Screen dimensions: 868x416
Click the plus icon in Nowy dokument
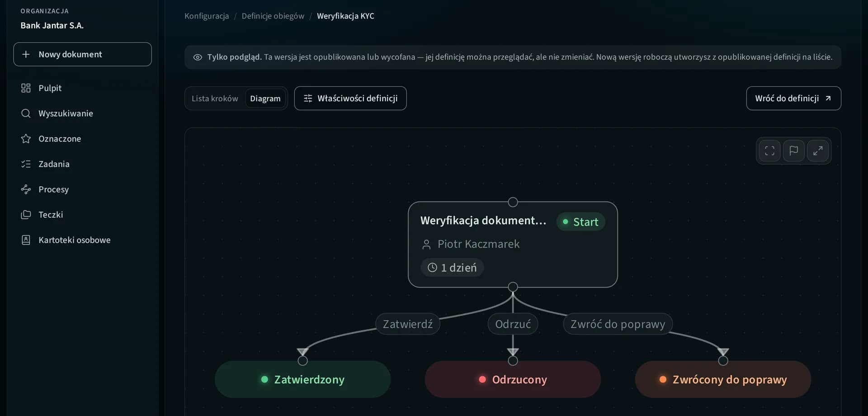[x=26, y=54]
